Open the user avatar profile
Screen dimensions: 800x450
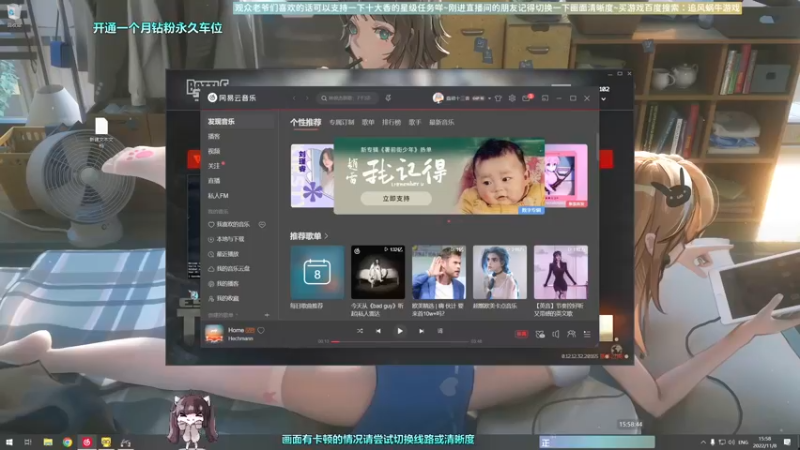pos(438,98)
